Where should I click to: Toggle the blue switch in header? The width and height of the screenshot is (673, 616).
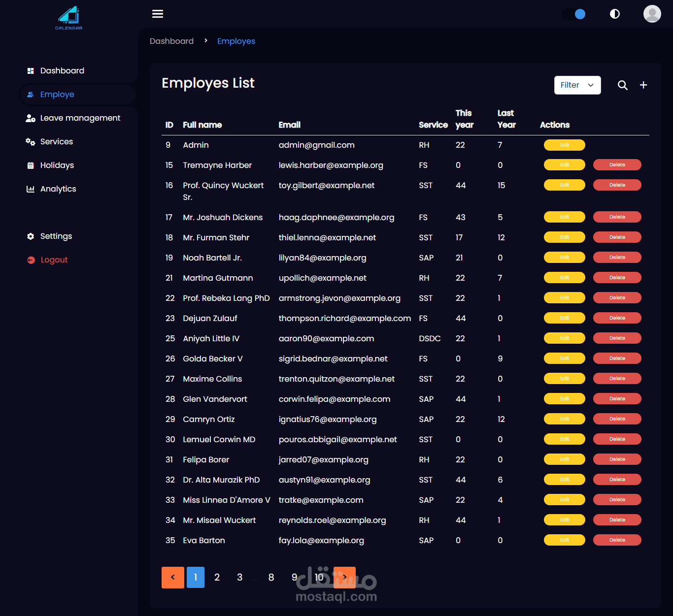pyautogui.click(x=574, y=14)
